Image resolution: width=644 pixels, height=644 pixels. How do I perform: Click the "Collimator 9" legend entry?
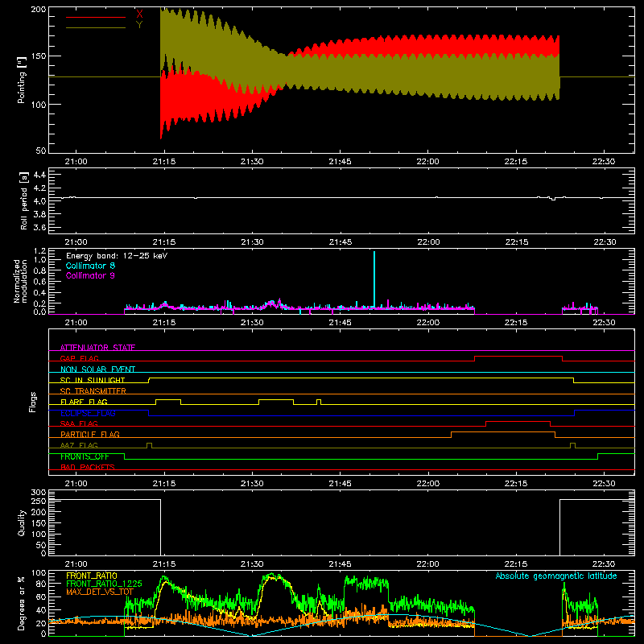(90, 275)
